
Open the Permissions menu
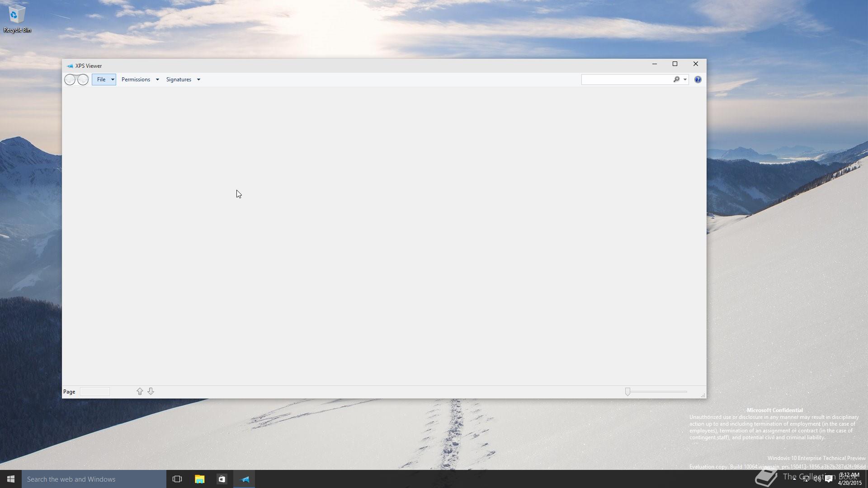[x=136, y=80]
